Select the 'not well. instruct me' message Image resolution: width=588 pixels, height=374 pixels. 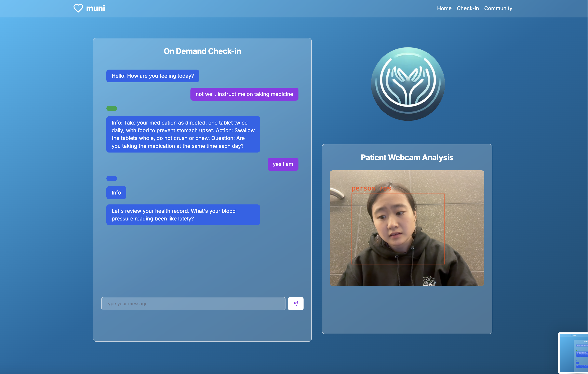click(244, 94)
